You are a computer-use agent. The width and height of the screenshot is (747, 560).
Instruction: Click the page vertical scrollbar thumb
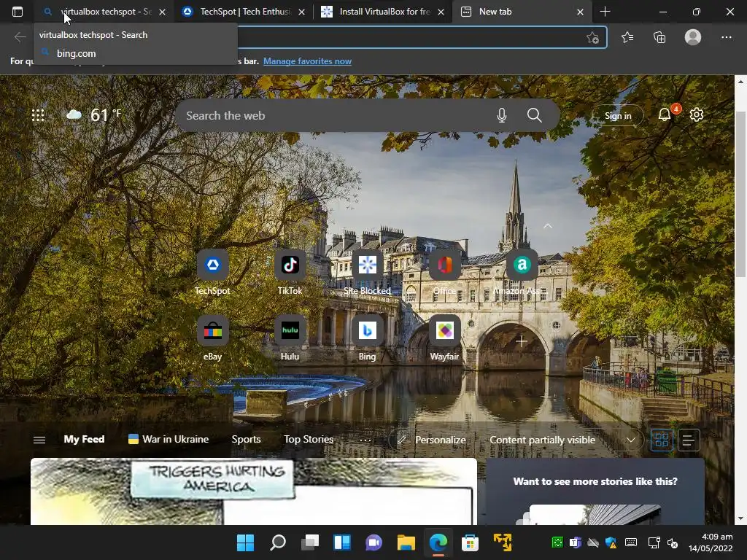tap(740, 194)
